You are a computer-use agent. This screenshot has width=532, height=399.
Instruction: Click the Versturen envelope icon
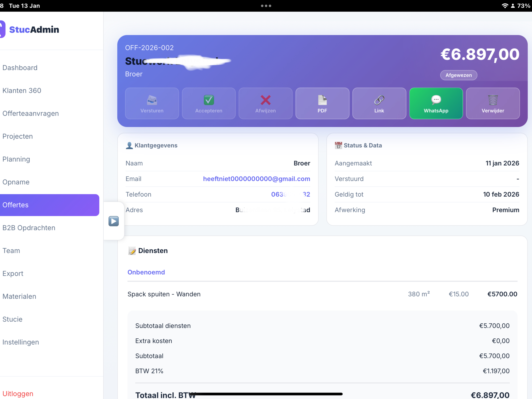coord(152,100)
